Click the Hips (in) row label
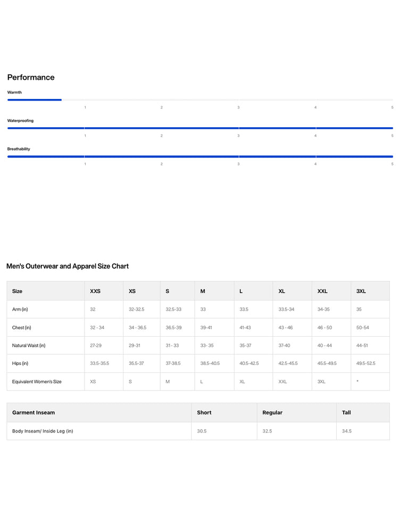The image size is (399, 532). (20, 363)
